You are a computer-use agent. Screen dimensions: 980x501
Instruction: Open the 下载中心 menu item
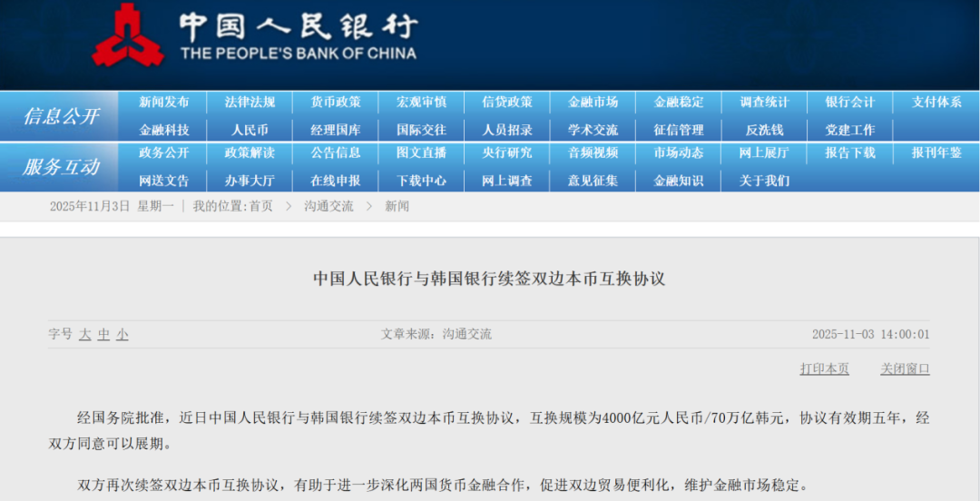coord(421,181)
